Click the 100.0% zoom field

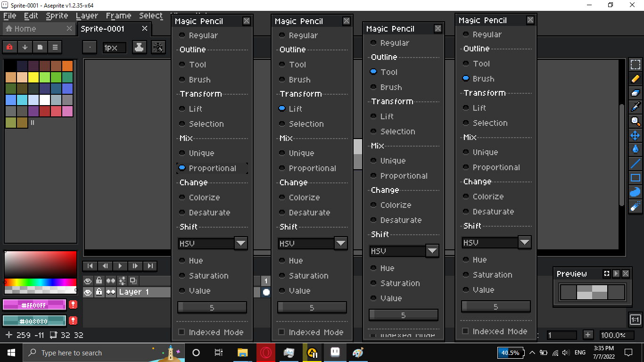point(617,335)
